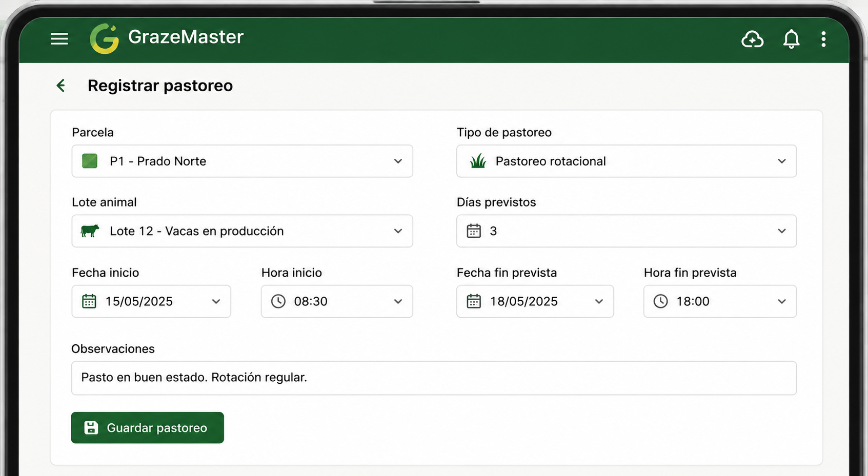Click Lote 12 - Vacas en producción text
Viewport: 868px width, 476px height.
pos(197,231)
